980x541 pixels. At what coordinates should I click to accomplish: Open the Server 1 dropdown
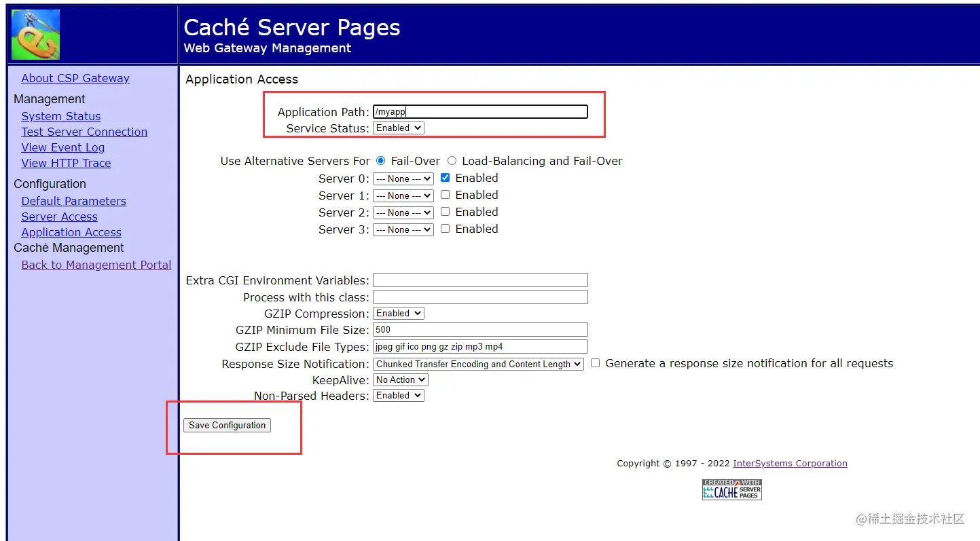tap(403, 195)
